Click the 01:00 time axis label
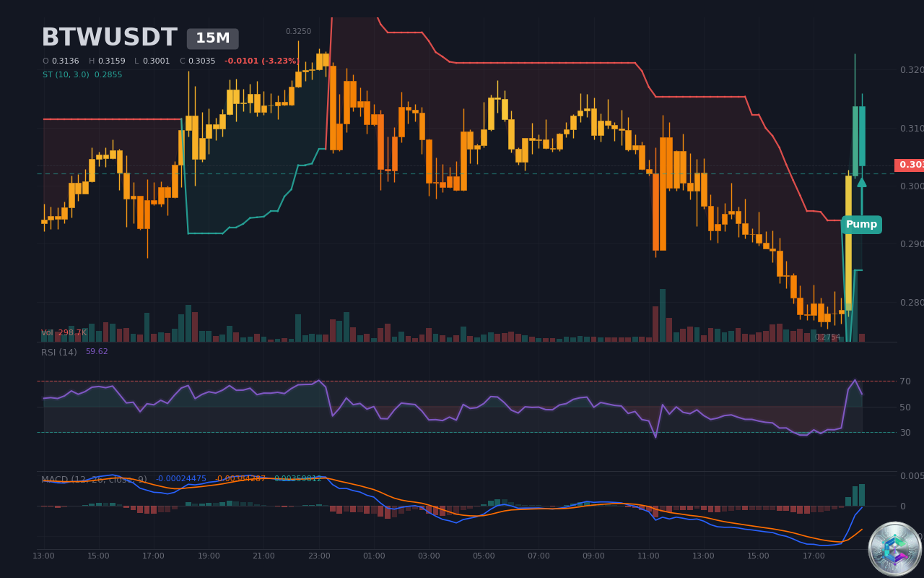Viewport: 924px width, 578px height. pyautogui.click(x=374, y=556)
